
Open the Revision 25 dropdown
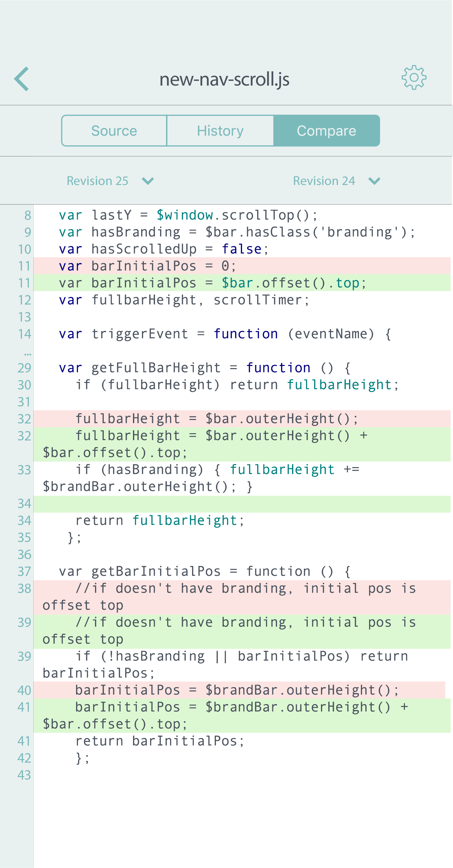coord(110,181)
